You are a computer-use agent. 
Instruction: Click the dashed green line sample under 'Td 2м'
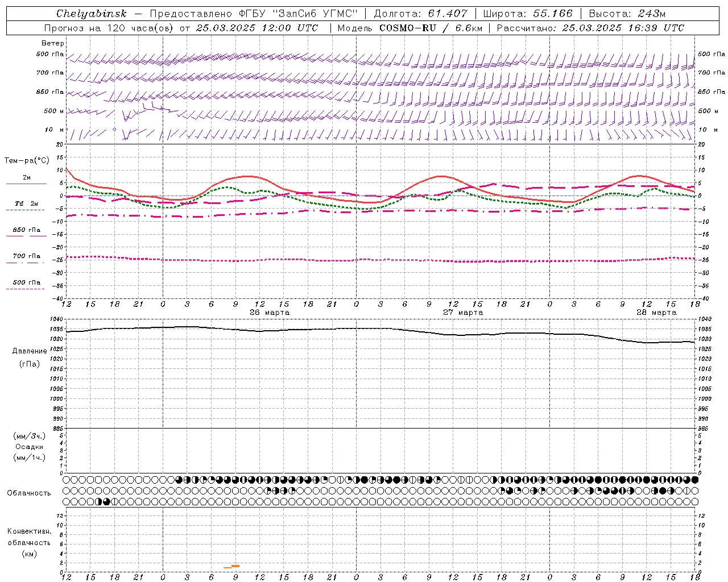(25, 210)
